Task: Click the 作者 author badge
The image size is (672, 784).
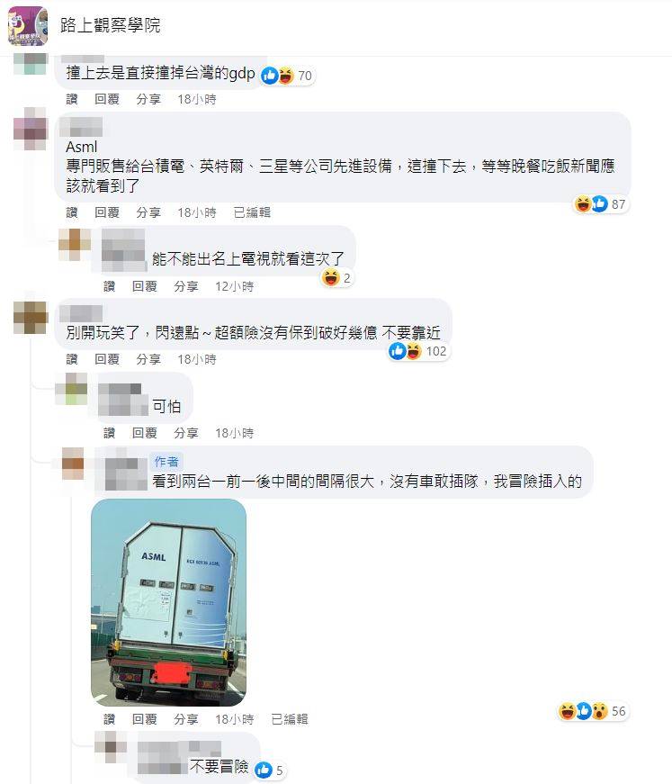Action: [x=166, y=462]
